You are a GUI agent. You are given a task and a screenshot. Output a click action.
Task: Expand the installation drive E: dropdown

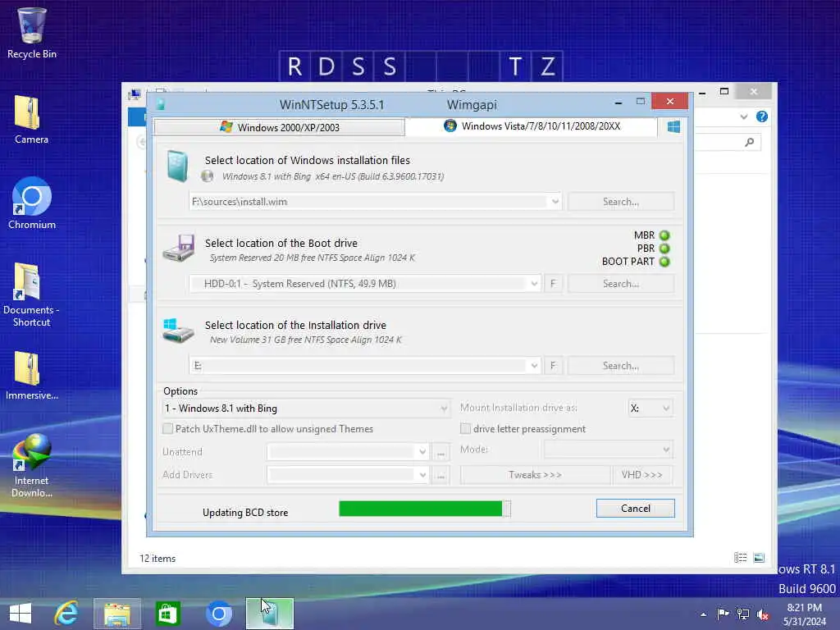pos(534,366)
